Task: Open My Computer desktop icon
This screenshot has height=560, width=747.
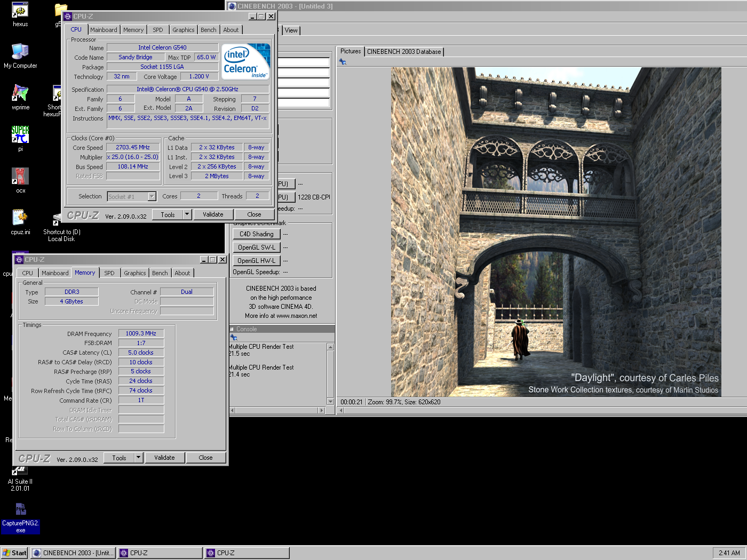Action: coord(20,55)
